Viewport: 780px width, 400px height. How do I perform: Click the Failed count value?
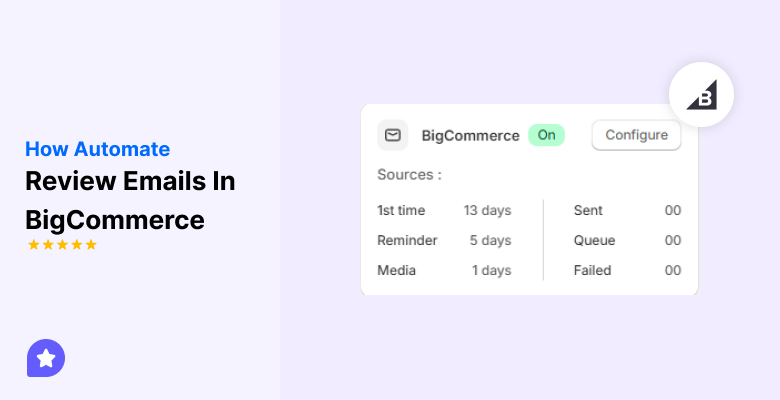click(x=673, y=270)
